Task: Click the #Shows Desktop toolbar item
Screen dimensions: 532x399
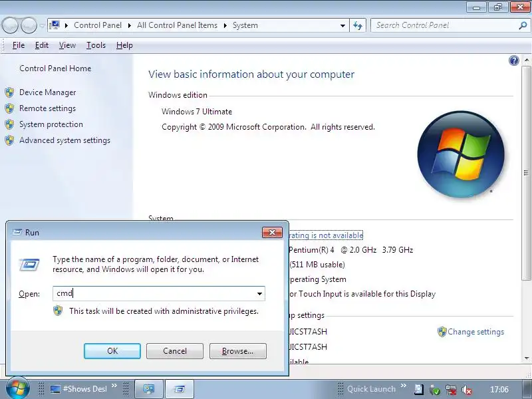Action: (78, 389)
